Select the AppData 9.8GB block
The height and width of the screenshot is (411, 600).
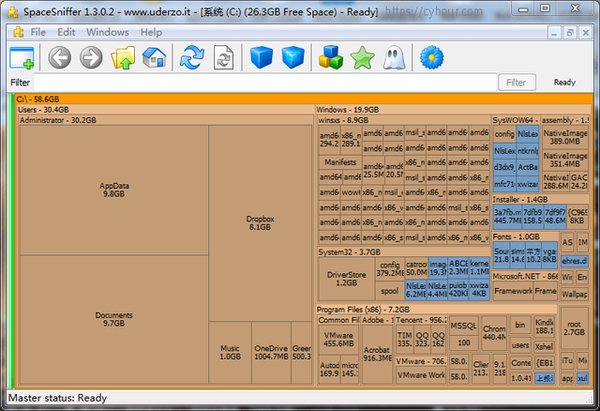coord(114,190)
